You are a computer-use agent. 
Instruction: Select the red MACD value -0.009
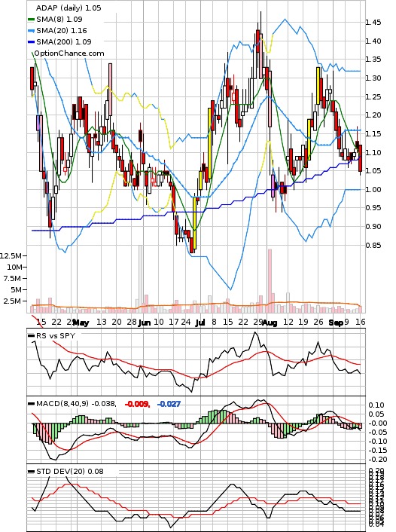pyautogui.click(x=137, y=404)
